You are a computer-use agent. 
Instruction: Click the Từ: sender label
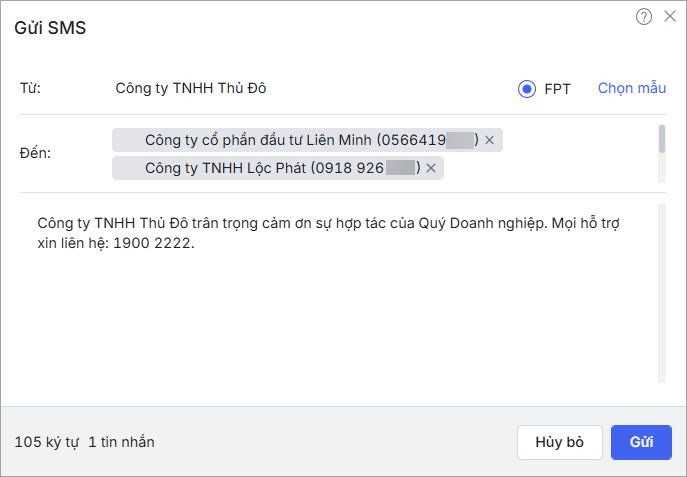point(30,88)
